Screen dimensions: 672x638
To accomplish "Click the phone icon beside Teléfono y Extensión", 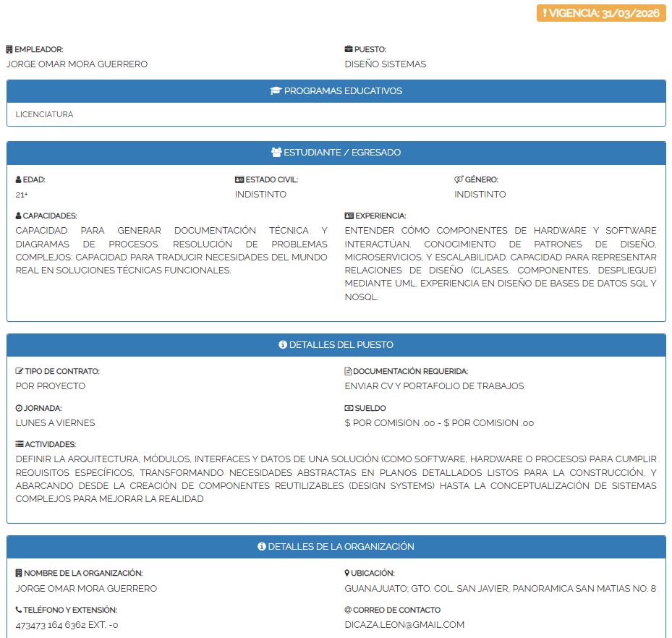I will tap(19, 610).
